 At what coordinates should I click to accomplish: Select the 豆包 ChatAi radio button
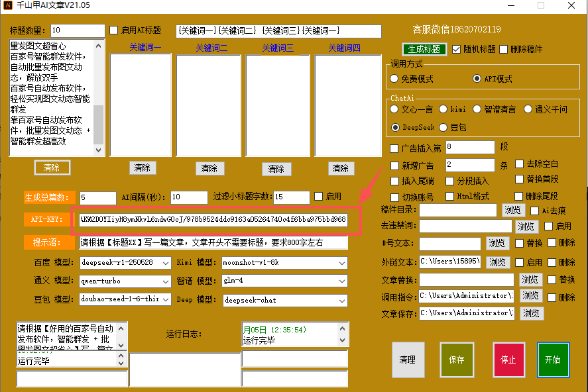[443, 127]
